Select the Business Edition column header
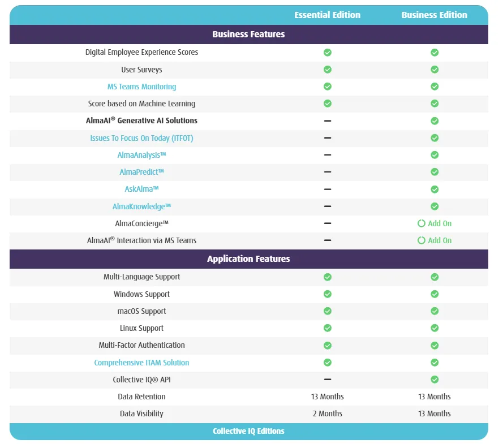 point(435,15)
